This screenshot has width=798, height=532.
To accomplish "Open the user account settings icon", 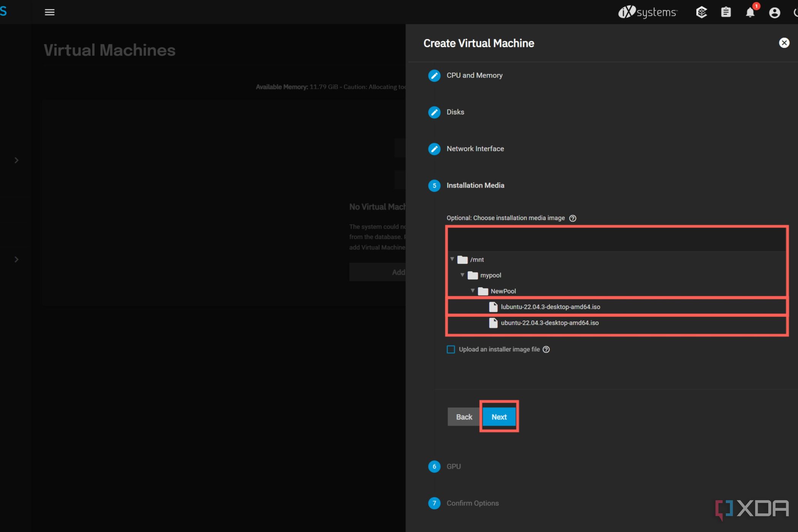I will [774, 13].
